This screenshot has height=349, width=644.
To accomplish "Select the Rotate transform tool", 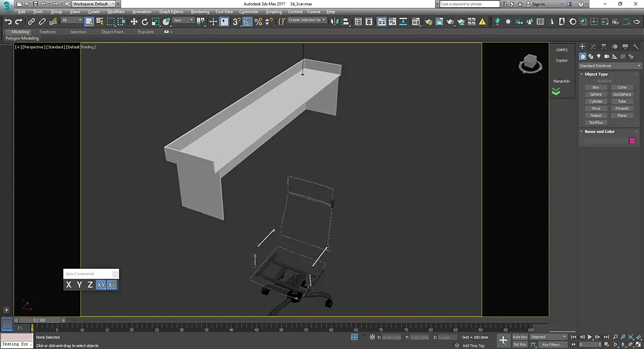I will (145, 22).
